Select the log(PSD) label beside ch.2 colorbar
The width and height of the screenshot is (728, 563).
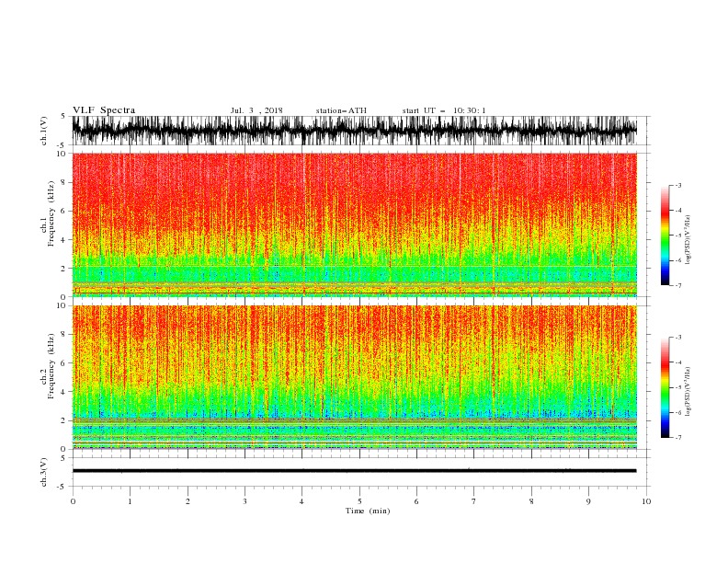pyautogui.click(x=688, y=391)
